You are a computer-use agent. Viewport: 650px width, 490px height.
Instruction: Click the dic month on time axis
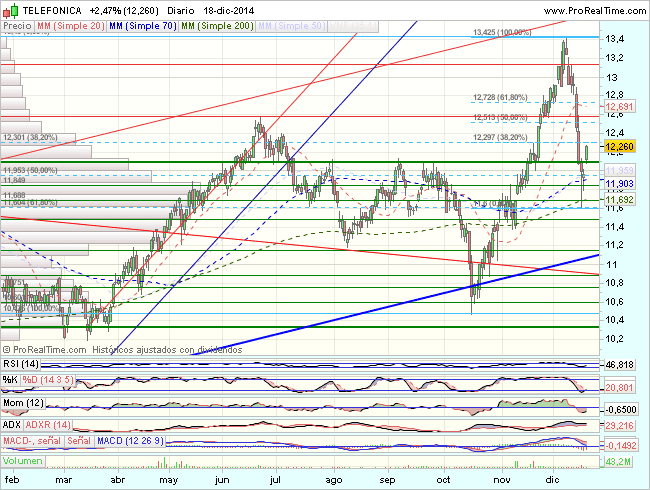[552, 480]
